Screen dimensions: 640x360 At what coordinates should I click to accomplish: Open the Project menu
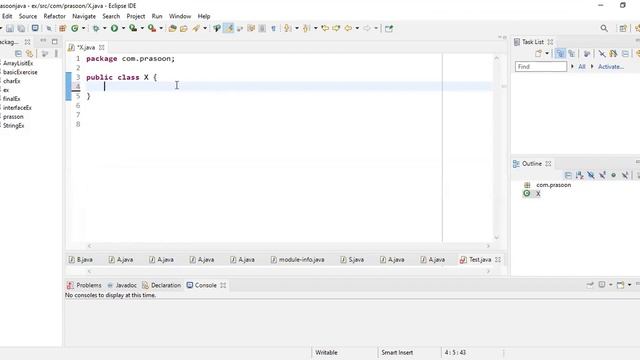click(x=136, y=16)
